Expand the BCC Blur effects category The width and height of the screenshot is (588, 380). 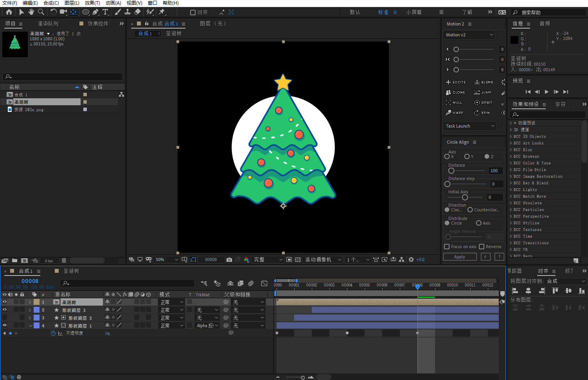point(511,150)
